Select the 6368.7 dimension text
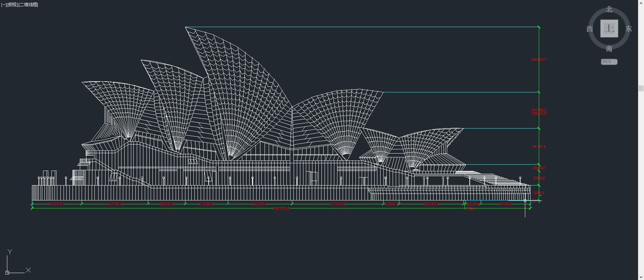Viewport: 644px width, 280px height. [x=391, y=204]
